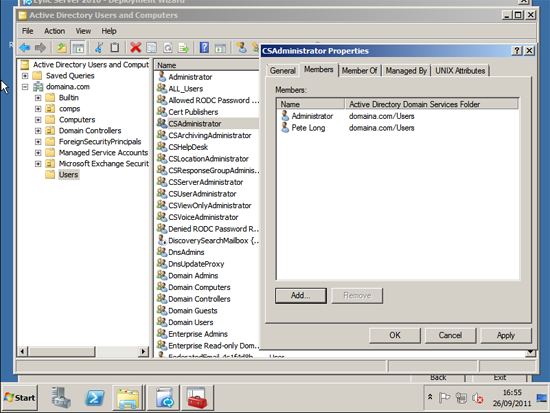This screenshot has width=550, height=413.
Task: Click the help button in CSAdministrator Properties title
Action: pos(517,51)
